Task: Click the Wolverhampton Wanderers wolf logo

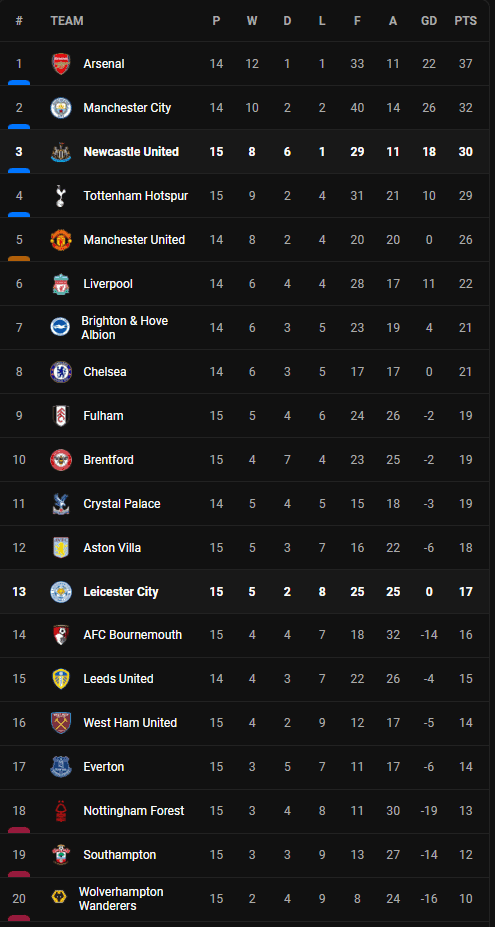Action: click(x=55, y=898)
